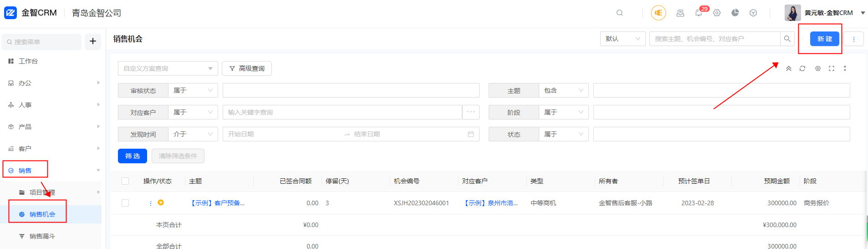Click the vertical scrollbar at right edge
Screen dimensions: 868x249
pyautogui.click(x=866, y=228)
